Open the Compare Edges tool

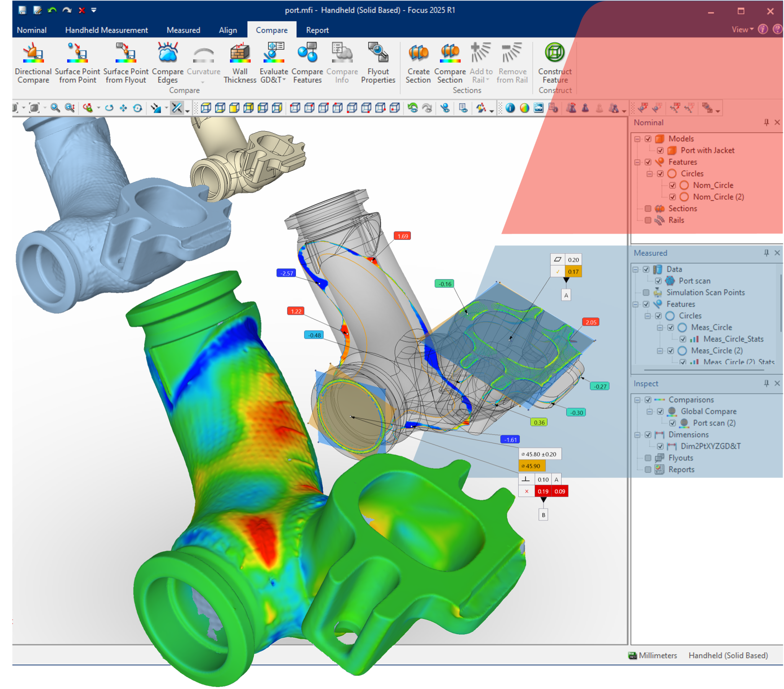168,63
